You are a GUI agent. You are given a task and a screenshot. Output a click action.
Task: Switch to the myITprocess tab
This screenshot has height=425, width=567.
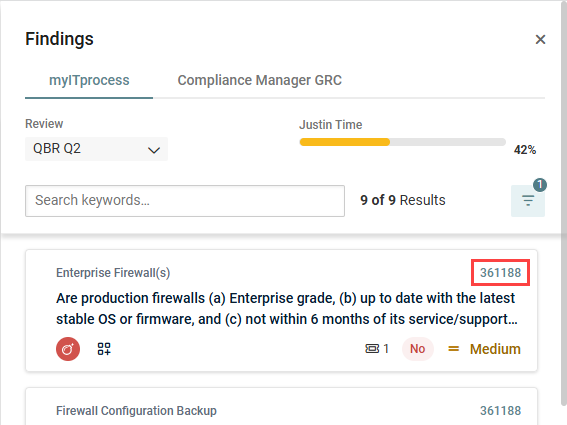(x=89, y=80)
